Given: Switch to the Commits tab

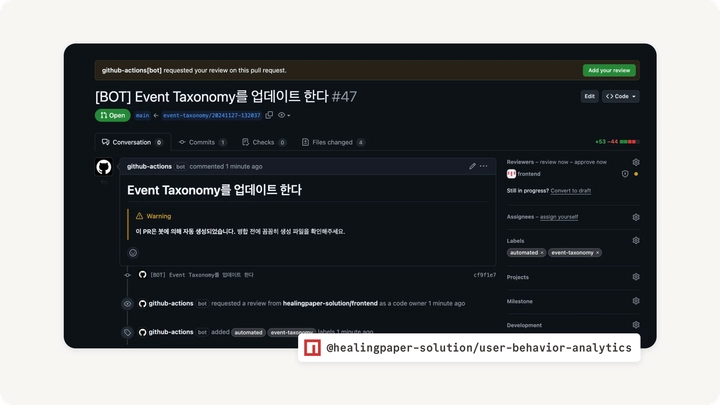Looking at the screenshot, I should 202,142.
